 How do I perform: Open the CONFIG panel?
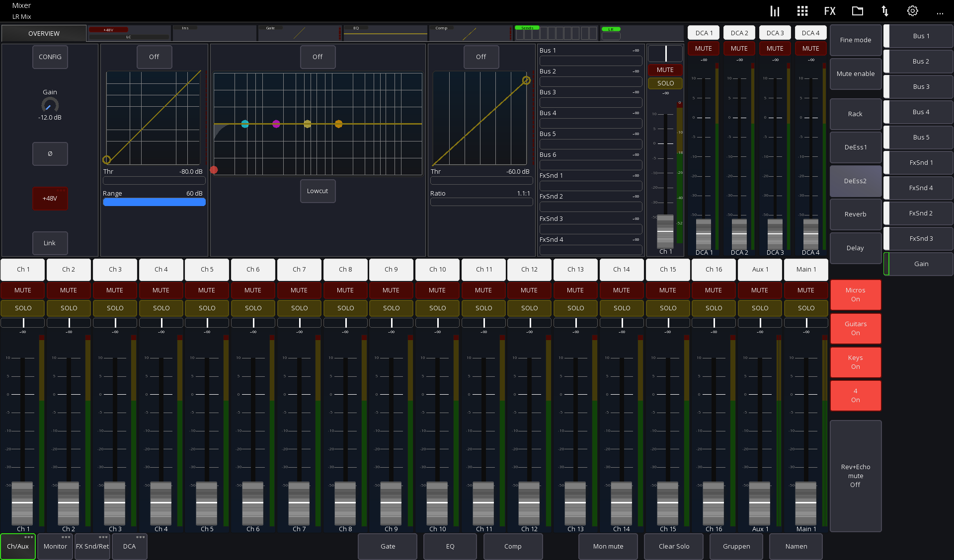(x=50, y=57)
